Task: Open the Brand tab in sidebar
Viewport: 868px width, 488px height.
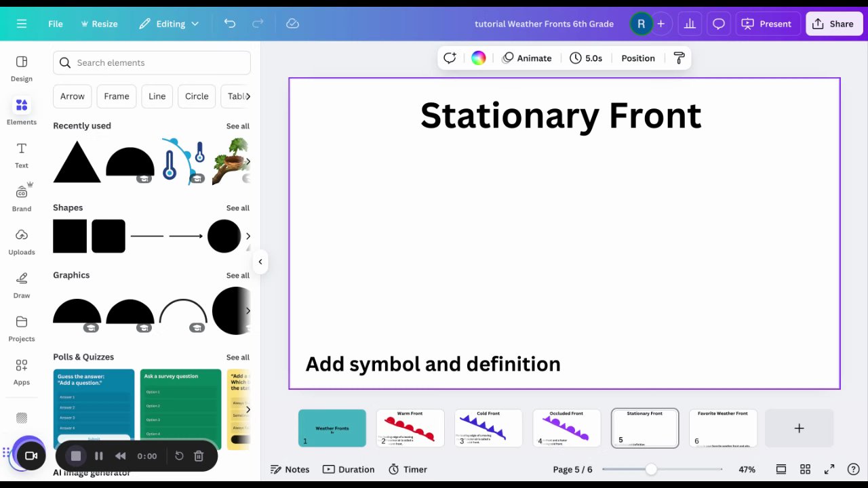Action: click(22, 199)
